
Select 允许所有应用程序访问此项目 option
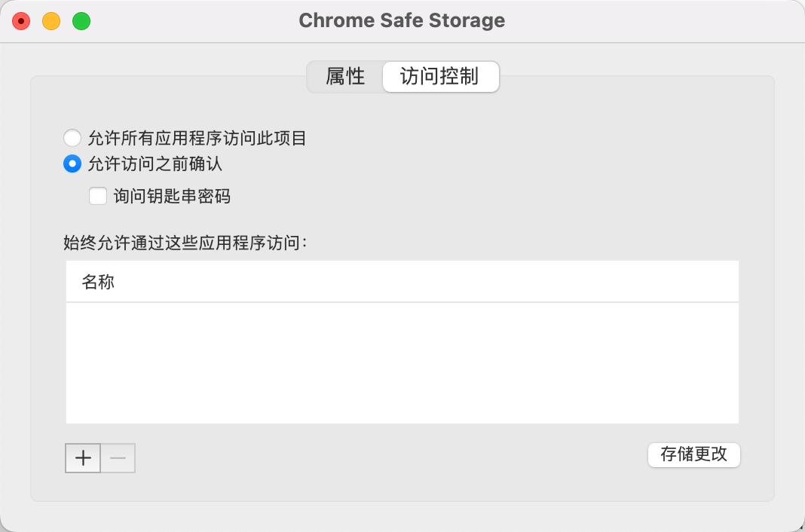pyautogui.click(x=72, y=138)
